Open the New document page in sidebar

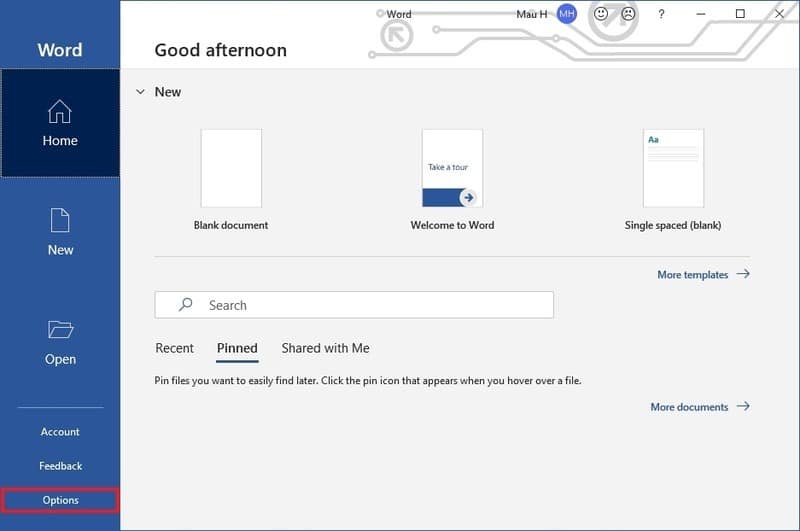pos(60,232)
